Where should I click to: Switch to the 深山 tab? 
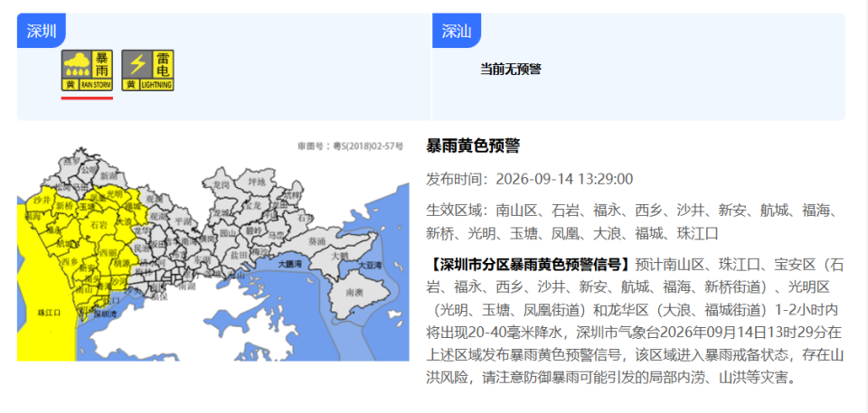coord(457,31)
